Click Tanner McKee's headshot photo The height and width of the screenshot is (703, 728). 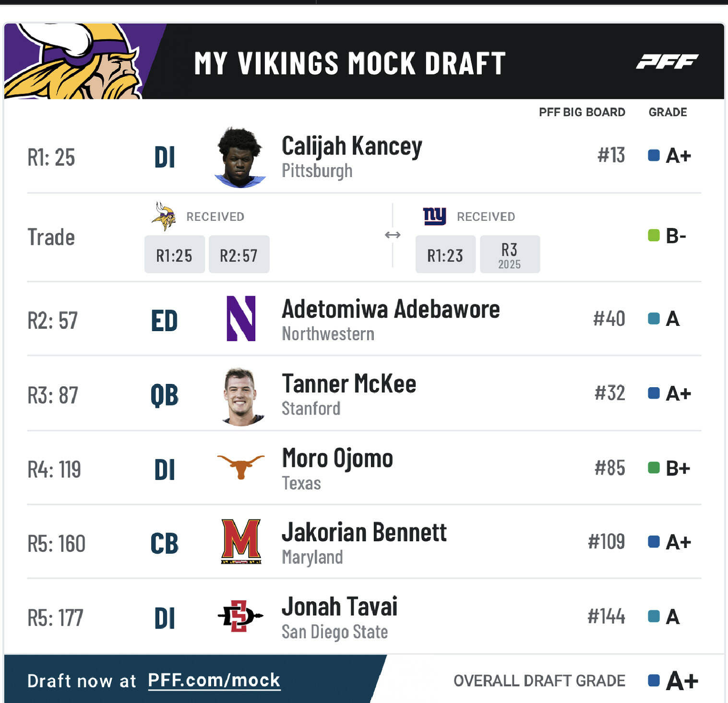click(241, 396)
